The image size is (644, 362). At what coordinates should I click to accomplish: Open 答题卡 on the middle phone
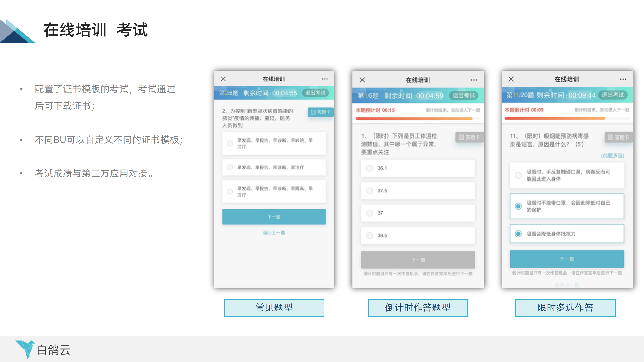[x=469, y=137]
